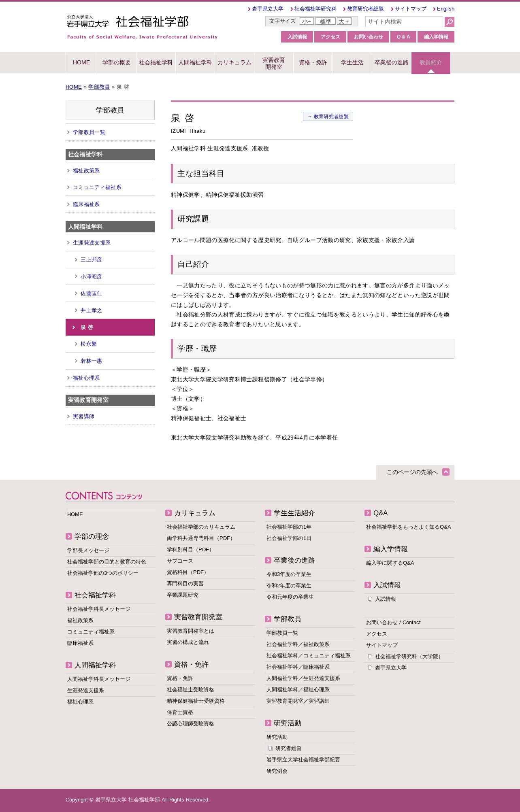Image resolution: width=520 pixels, height=812 pixels.
Task: Open 研究例会 footer link
Action: (277, 771)
